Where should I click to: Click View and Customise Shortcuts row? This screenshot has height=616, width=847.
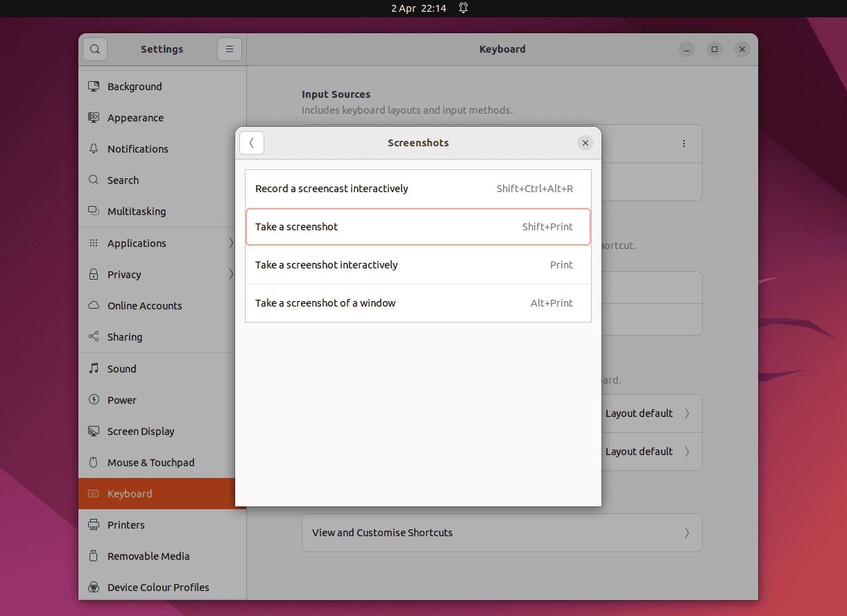point(502,533)
